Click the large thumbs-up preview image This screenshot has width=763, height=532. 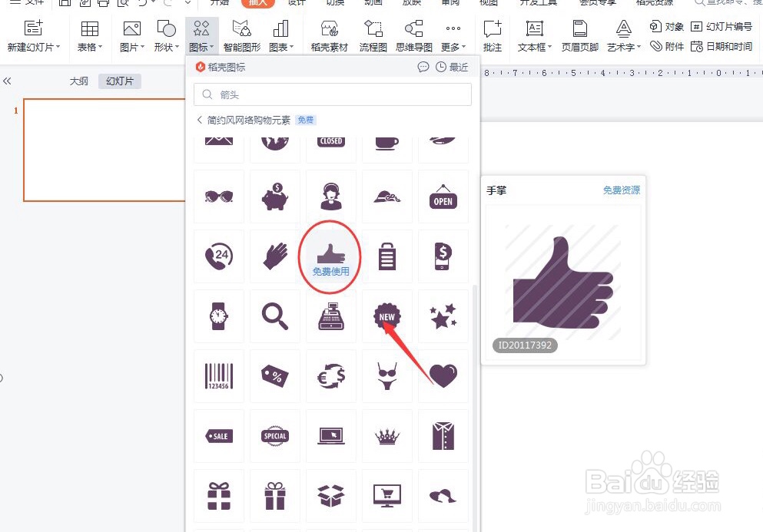point(563,283)
